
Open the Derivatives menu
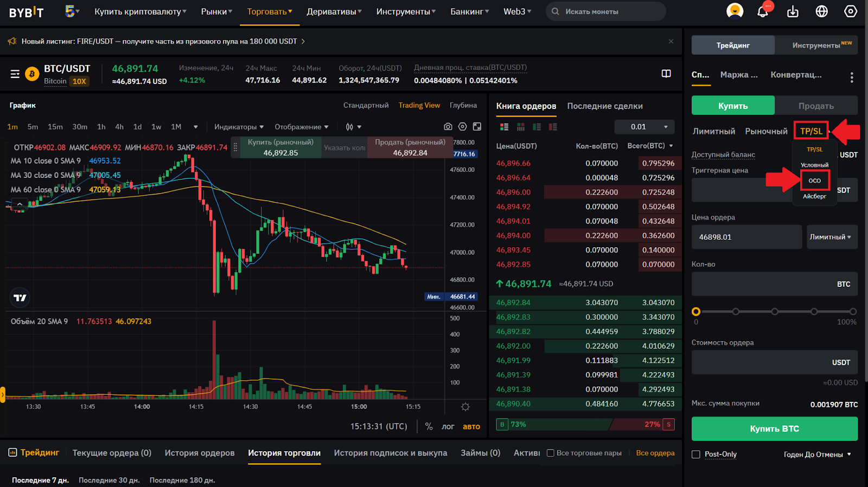(x=334, y=11)
